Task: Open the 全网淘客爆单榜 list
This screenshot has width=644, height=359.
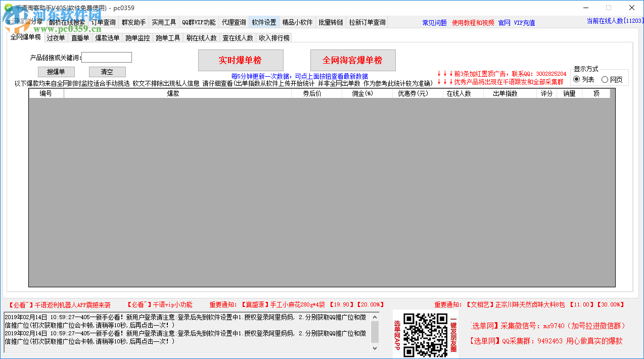Action: (353, 61)
